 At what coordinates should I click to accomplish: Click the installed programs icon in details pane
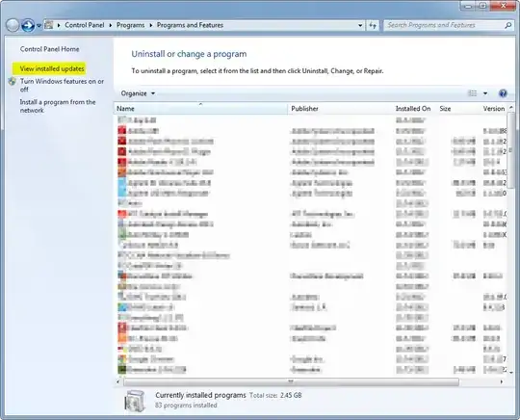coord(135,401)
